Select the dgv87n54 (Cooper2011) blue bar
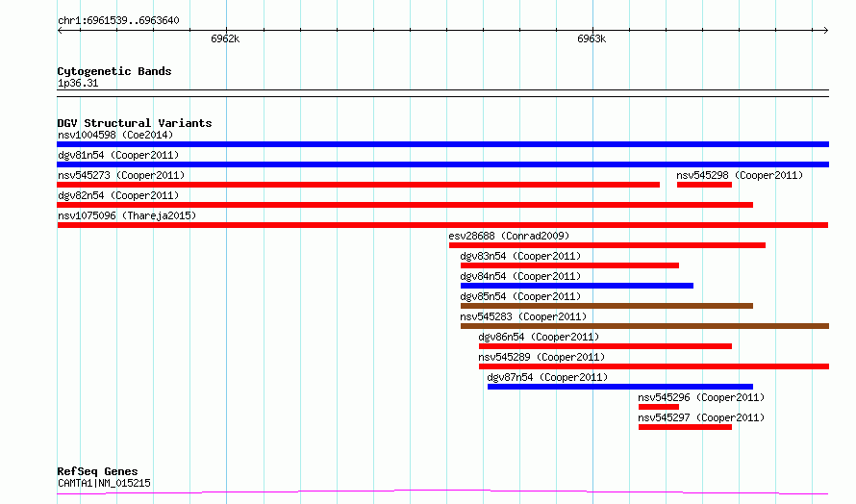The width and height of the screenshot is (856, 504). [620, 387]
